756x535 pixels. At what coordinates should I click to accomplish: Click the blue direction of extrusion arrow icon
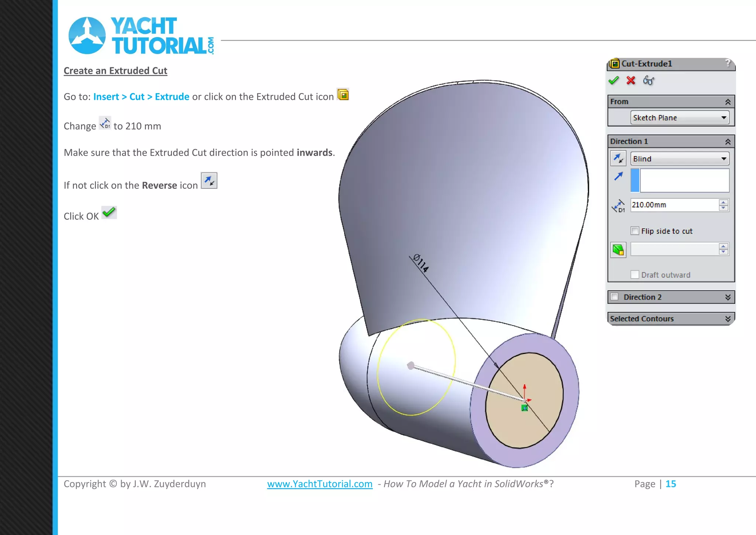tap(618, 176)
